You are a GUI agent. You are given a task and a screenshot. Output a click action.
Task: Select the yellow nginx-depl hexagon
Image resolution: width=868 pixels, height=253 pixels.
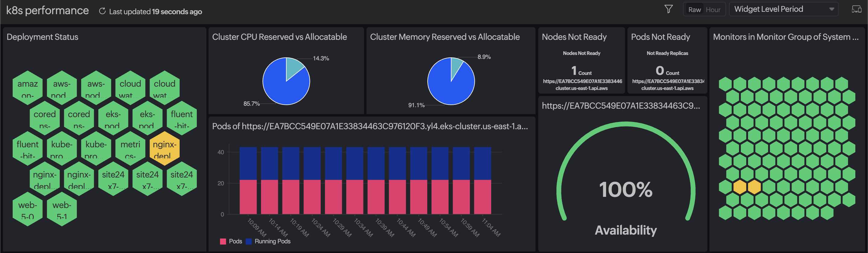tap(165, 148)
